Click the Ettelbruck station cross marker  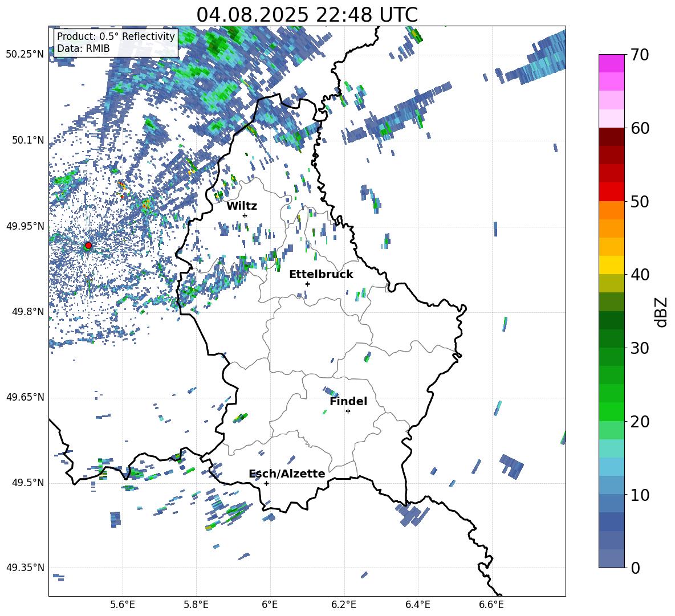pos(307,284)
